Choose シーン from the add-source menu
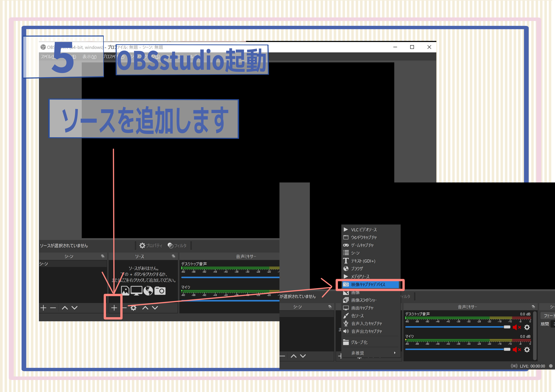Screen dimensions: 555x392 tap(371, 253)
